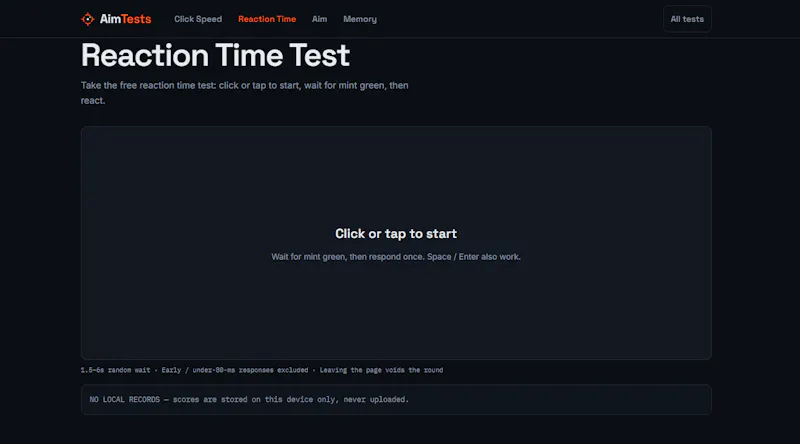Open the AimTests home link text
The height and width of the screenshot is (444, 800).
pyautogui.click(x=126, y=19)
